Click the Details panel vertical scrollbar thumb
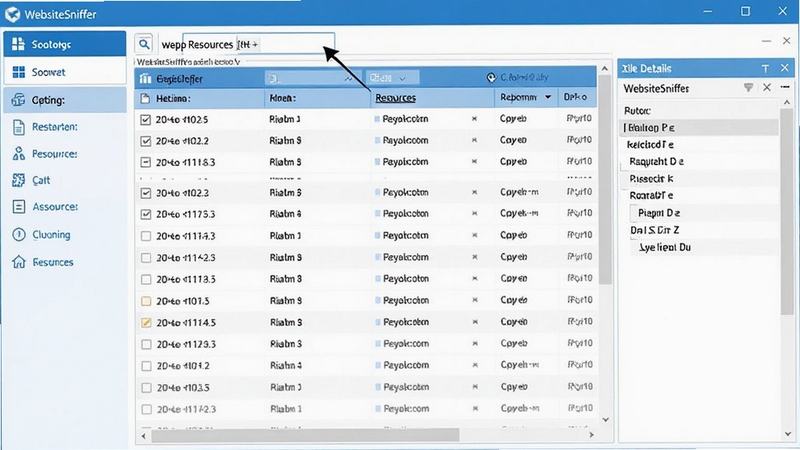800x450 pixels. [787, 211]
